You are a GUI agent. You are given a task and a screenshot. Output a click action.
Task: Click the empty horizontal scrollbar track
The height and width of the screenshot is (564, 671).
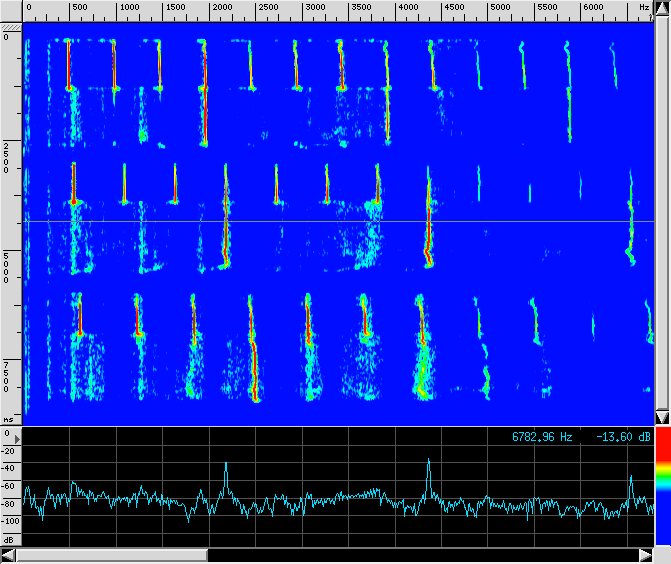[x=420, y=555]
